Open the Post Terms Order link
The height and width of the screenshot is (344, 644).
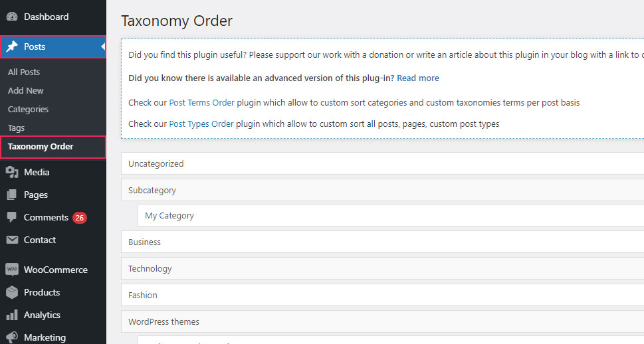[201, 103]
